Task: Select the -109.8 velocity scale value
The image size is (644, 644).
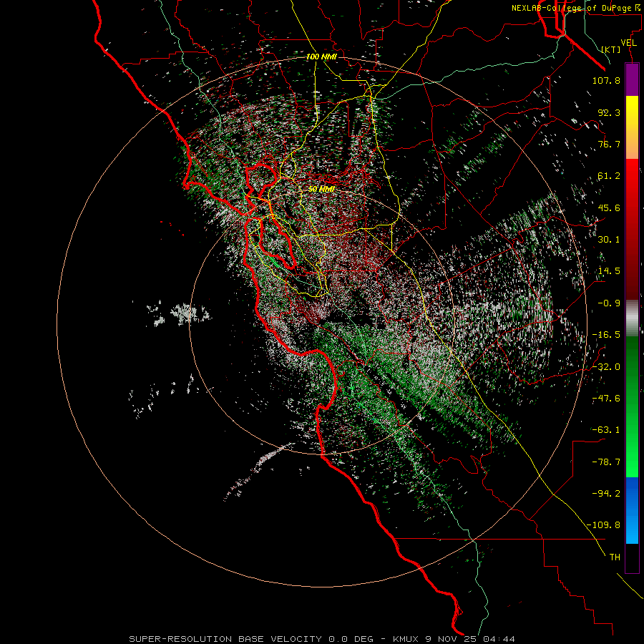Action: click(603, 525)
